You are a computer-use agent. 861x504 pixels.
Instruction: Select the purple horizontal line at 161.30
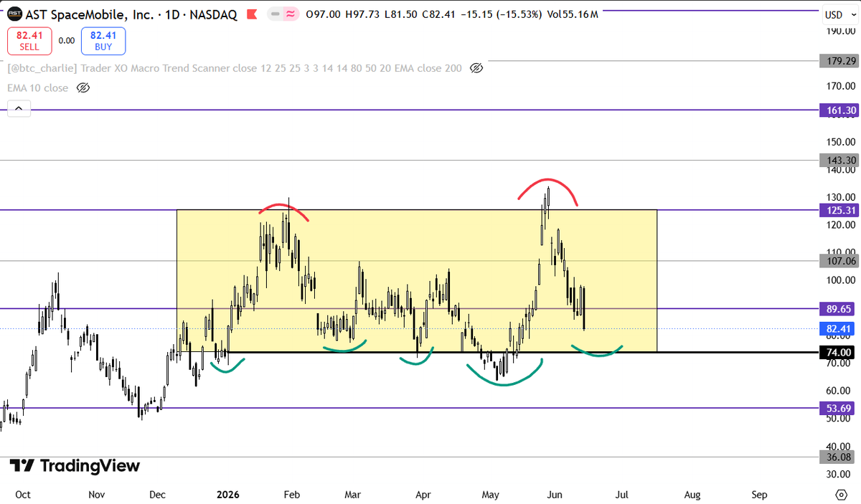click(x=409, y=110)
